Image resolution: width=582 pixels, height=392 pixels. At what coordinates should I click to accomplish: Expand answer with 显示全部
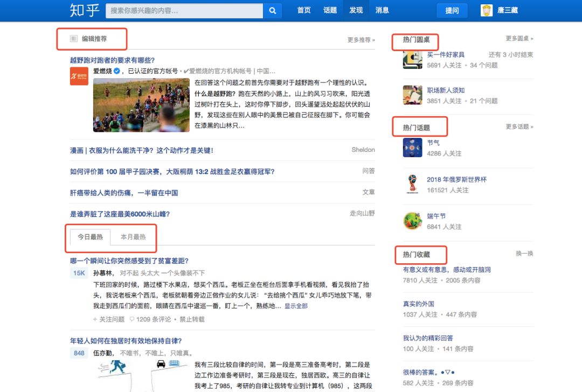tap(296, 306)
